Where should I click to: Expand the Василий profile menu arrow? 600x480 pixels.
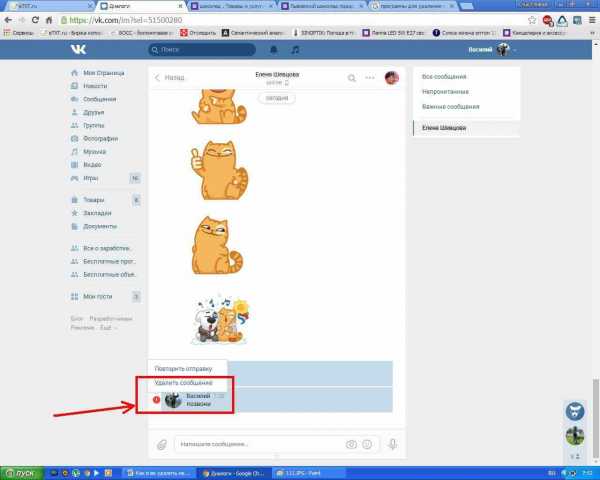coord(515,50)
